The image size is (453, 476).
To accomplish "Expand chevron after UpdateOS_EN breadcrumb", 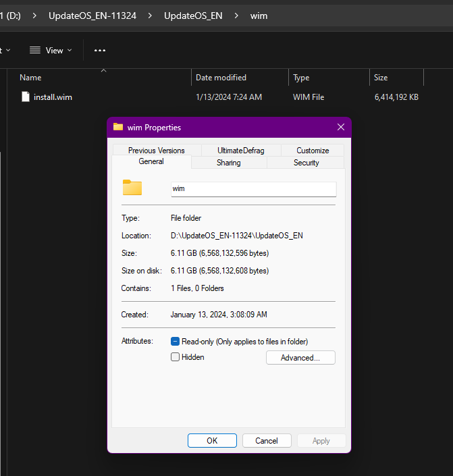I will point(236,16).
